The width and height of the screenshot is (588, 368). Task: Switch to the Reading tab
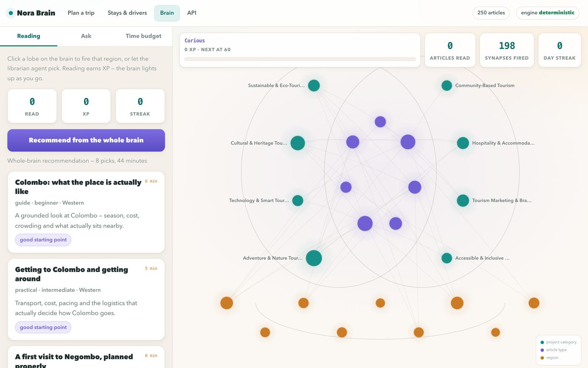(x=29, y=36)
